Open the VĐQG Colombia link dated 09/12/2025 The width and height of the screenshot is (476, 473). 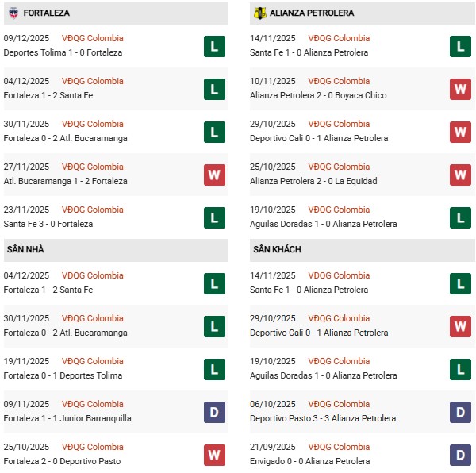(x=93, y=38)
